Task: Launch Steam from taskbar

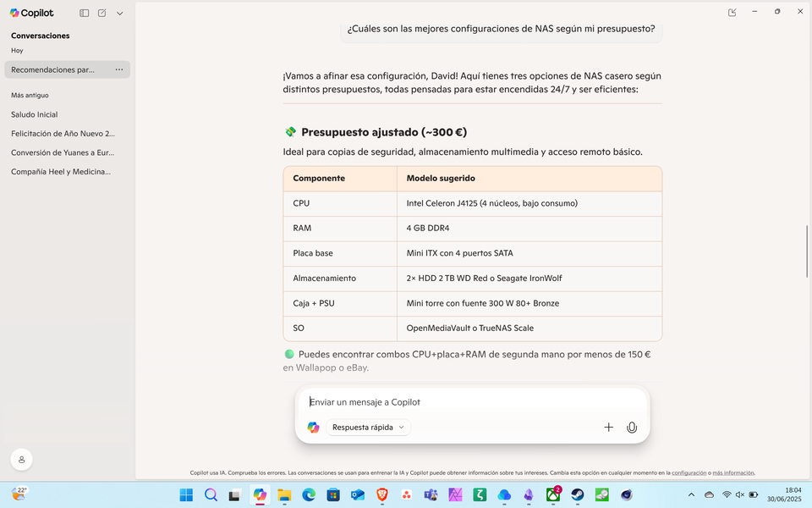Action: coord(578,495)
